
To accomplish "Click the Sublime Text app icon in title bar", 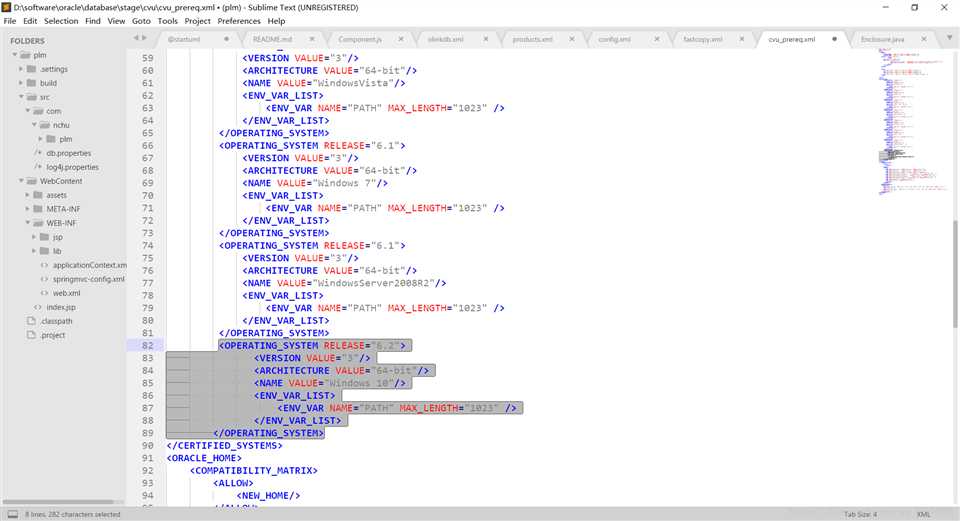I will coord(6,7).
